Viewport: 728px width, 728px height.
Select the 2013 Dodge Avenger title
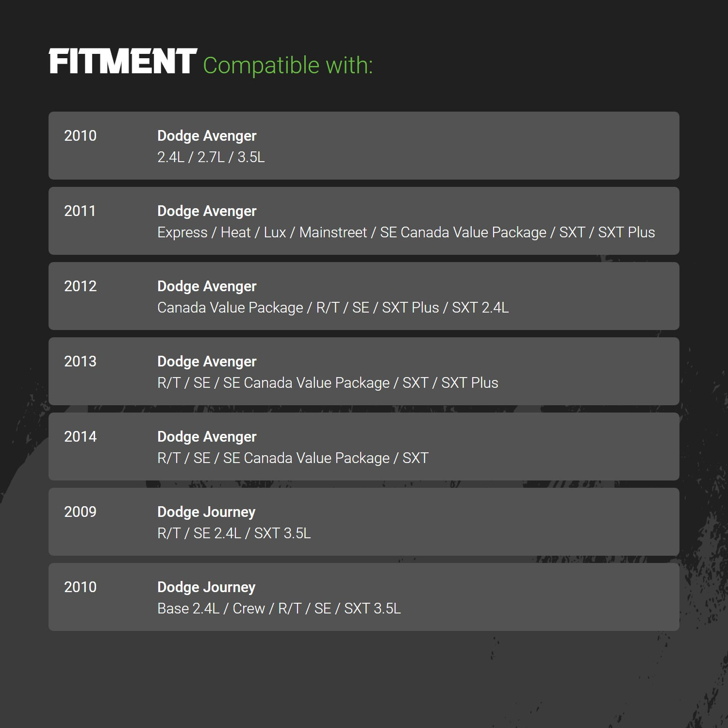(207, 362)
